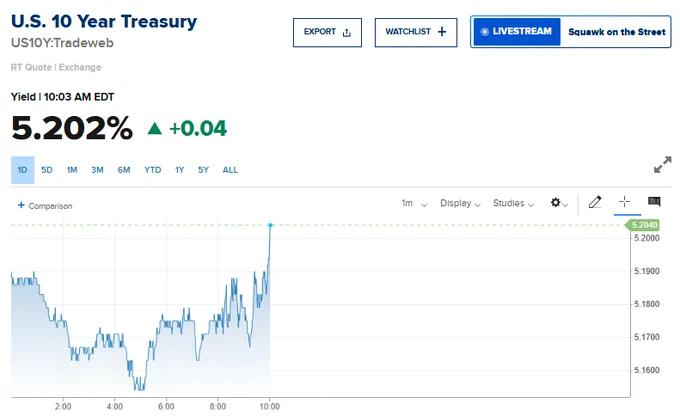680x416 pixels.
Task: Toggle the crosshair tool
Action: coord(624,202)
